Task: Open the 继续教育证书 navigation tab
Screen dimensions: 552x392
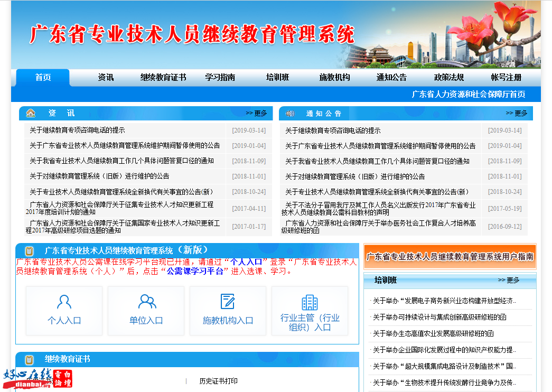Action: coord(163,78)
